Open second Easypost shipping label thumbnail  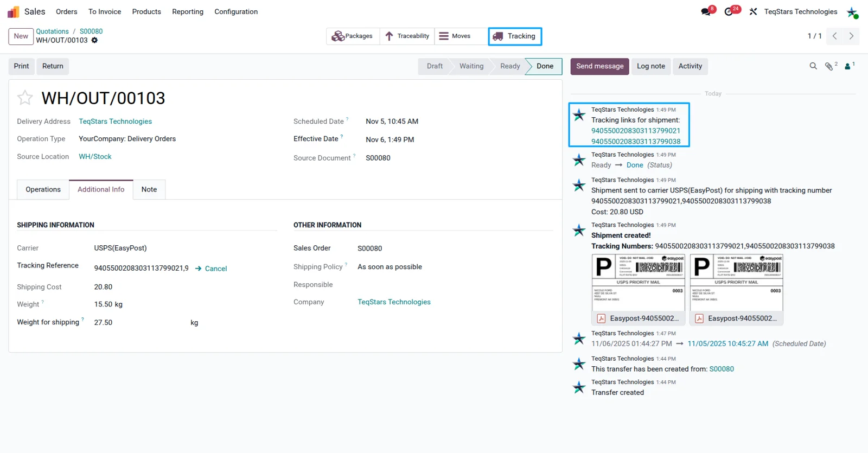(x=736, y=283)
